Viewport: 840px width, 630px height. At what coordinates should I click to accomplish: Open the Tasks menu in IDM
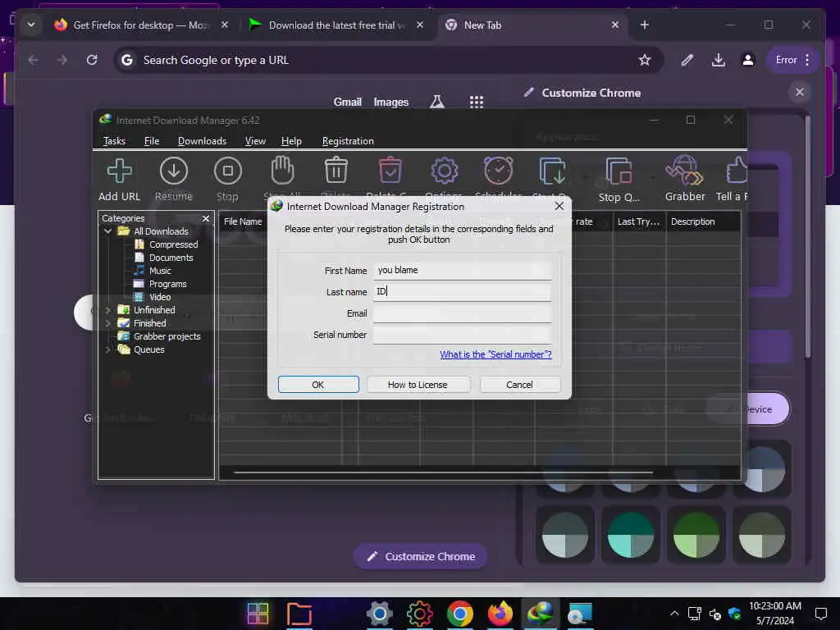(x=114, y=141)
